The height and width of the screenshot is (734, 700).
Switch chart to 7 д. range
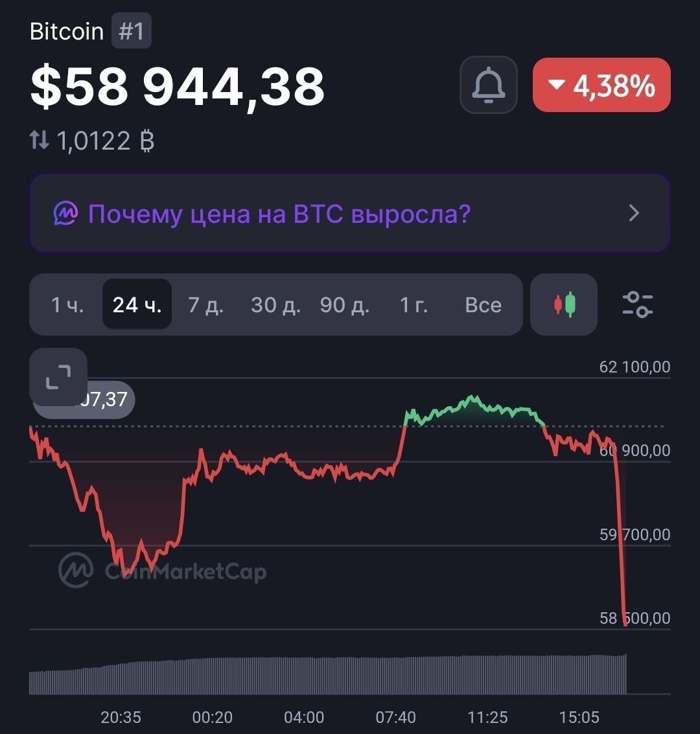(x=205, y=304)
